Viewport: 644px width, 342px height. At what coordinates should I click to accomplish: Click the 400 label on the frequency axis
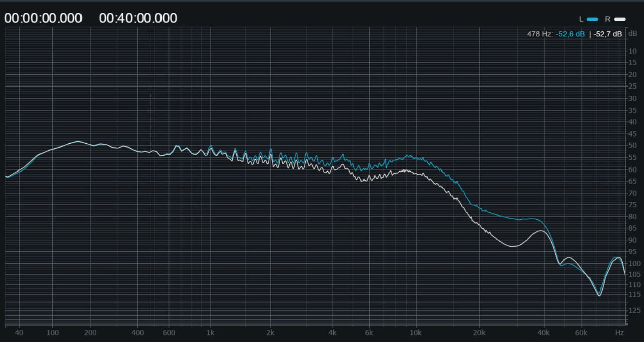[138, 333]
